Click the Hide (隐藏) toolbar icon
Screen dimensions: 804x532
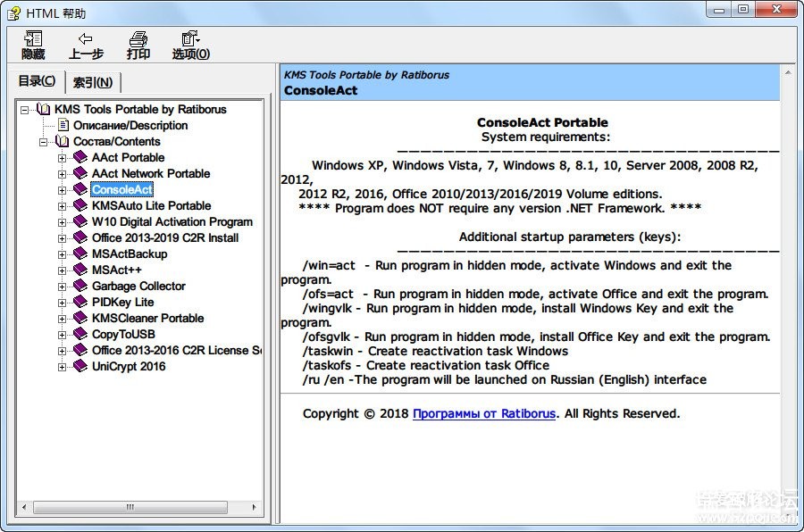(x=33, y=38)
